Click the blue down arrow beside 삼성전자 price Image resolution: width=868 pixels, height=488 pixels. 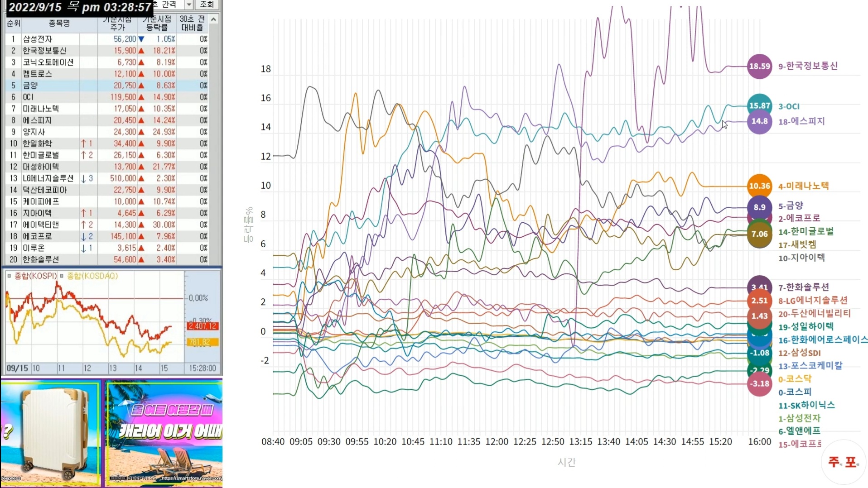141,39
